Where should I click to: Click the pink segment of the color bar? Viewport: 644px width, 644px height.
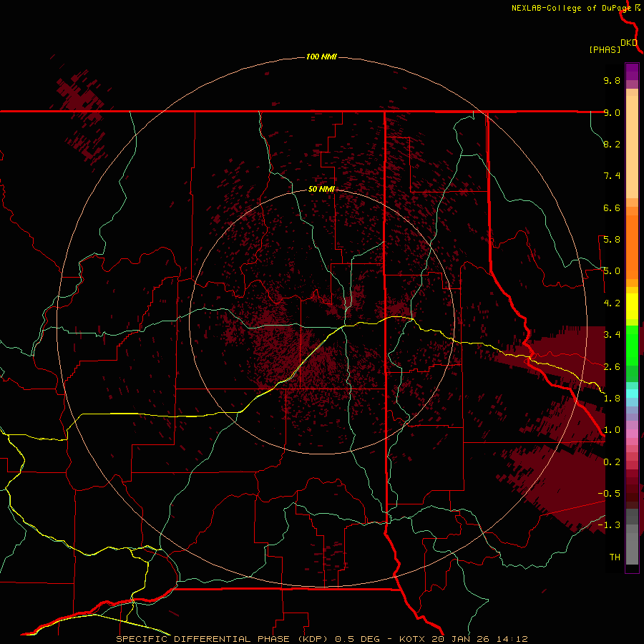632,434
